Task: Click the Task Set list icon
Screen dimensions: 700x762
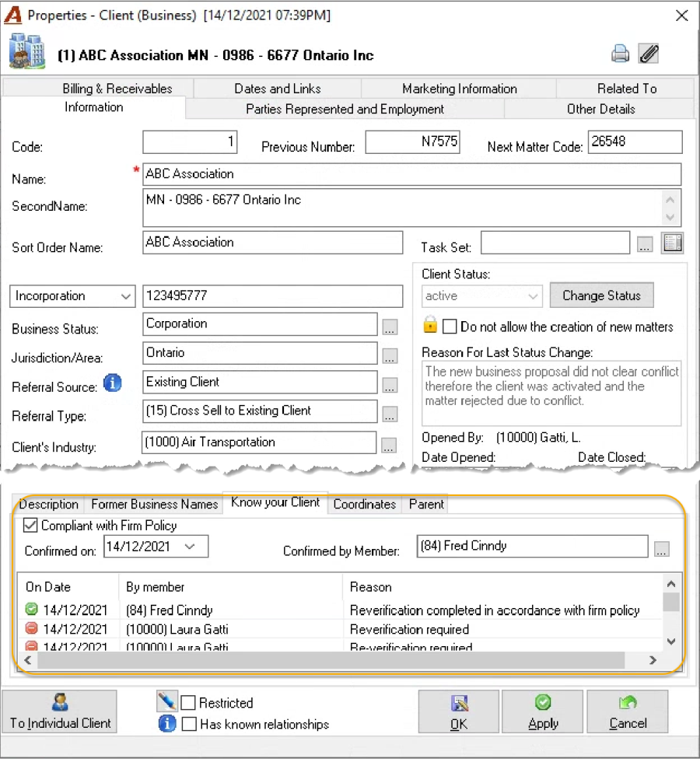Action: [672, 243]
